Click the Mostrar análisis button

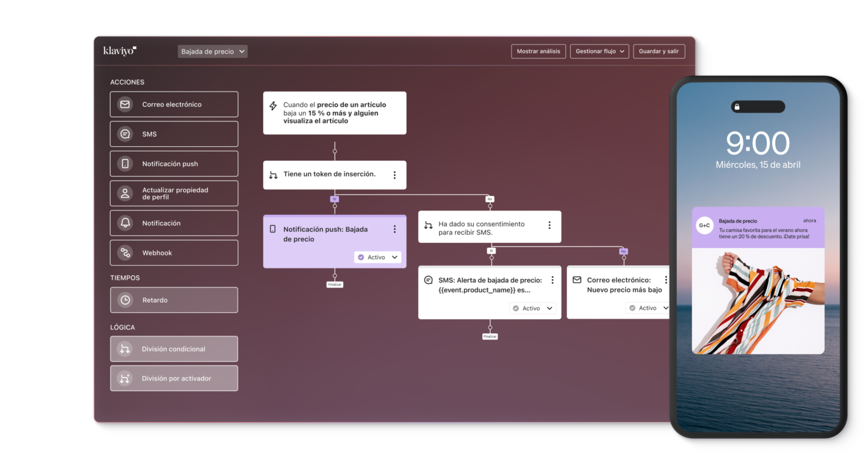point(538,52)
